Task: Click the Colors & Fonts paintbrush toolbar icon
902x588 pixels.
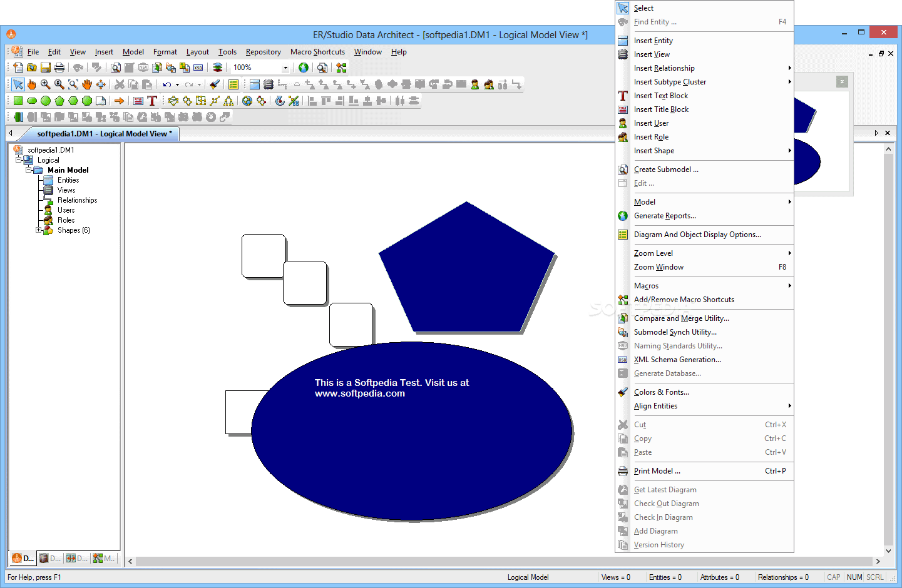Action: click(215, 84)
